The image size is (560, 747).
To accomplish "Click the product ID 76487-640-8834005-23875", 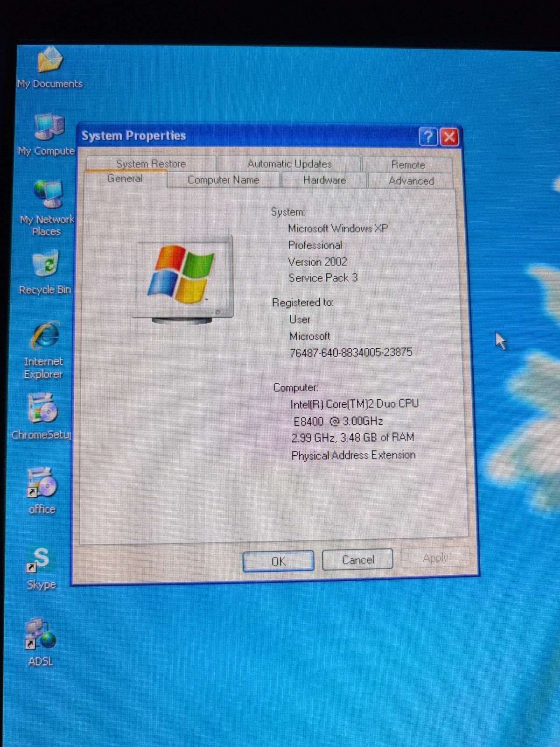I will [x=351, y=352].
